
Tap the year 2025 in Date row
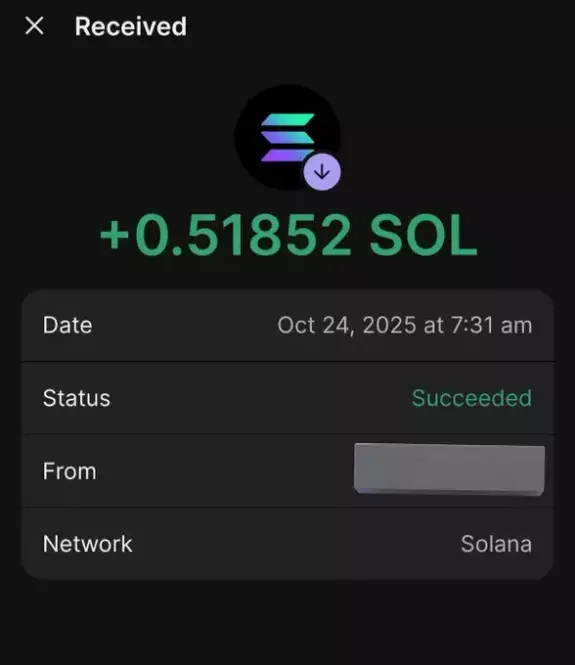pyautogui.click(x=389, y=325)
